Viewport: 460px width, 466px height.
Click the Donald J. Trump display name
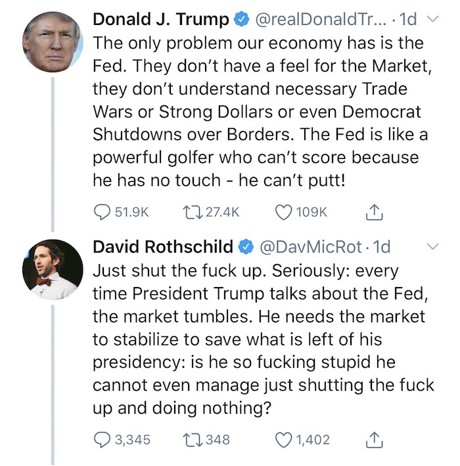(161, 19)
